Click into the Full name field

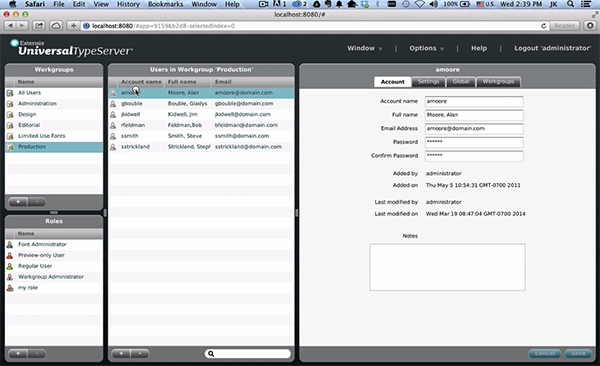coord(474,115)
